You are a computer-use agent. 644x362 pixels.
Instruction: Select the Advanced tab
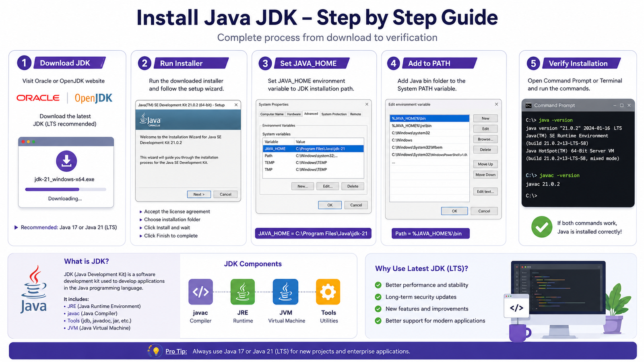[311, 114]
